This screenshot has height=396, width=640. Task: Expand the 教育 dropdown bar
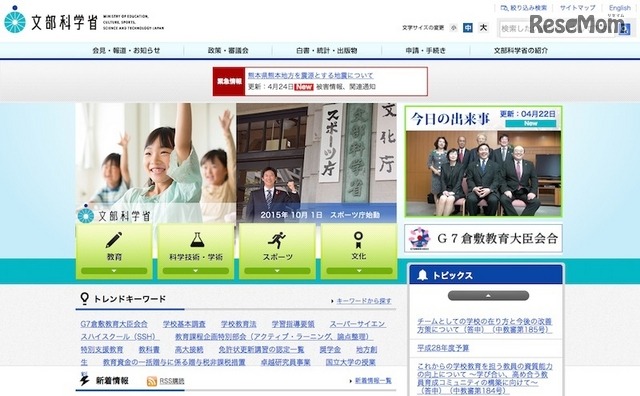point(114,271)
